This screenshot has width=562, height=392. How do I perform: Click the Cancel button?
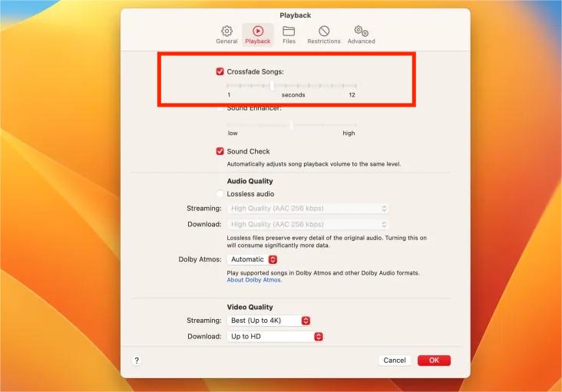point(395,361)
